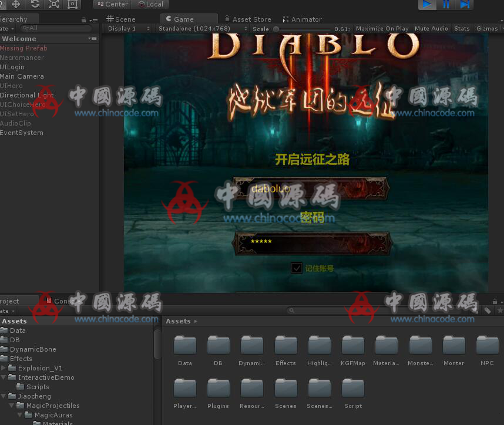Open the Console tab
This screenshot has width=504, height=425.
click(x=63, y=301)
